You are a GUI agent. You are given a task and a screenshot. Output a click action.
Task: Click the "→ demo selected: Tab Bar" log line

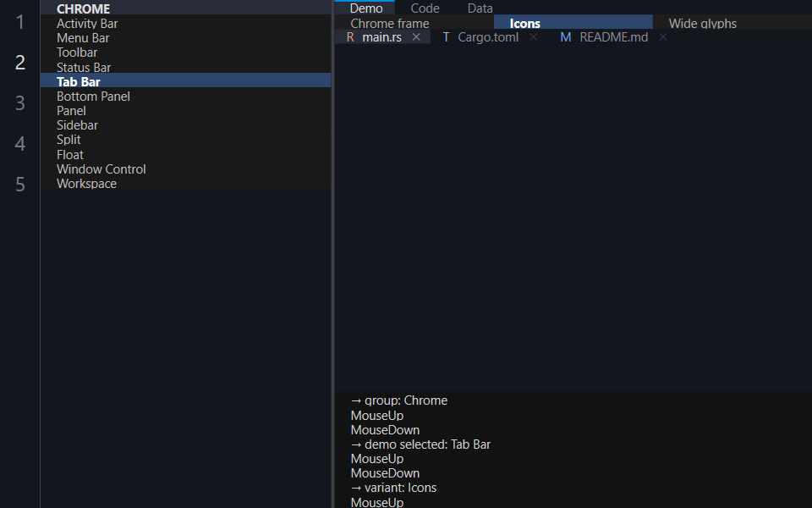[x=420, y=444]
